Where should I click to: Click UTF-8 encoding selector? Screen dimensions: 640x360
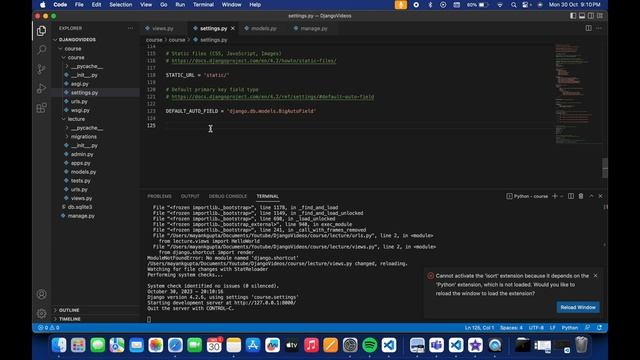536,328
